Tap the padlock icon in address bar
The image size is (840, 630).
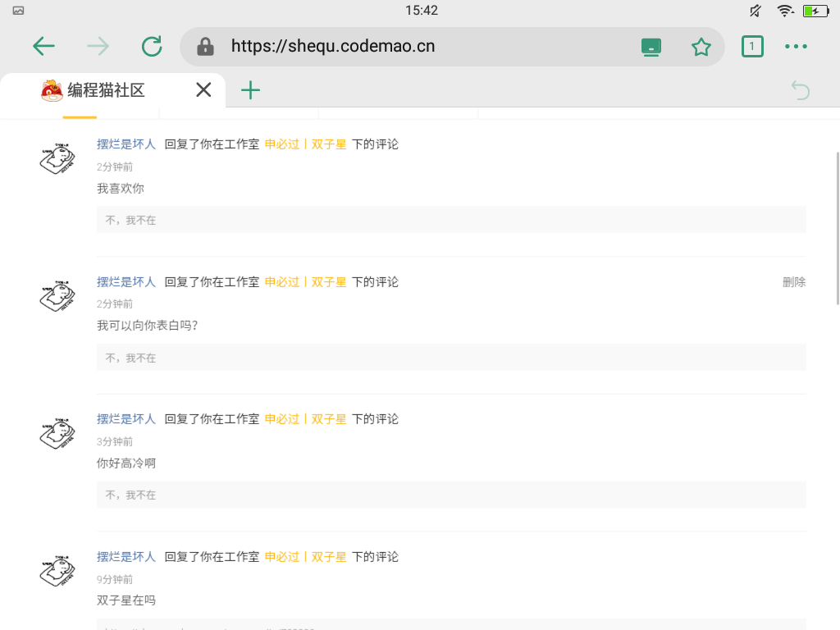click(x=205, y=47)
